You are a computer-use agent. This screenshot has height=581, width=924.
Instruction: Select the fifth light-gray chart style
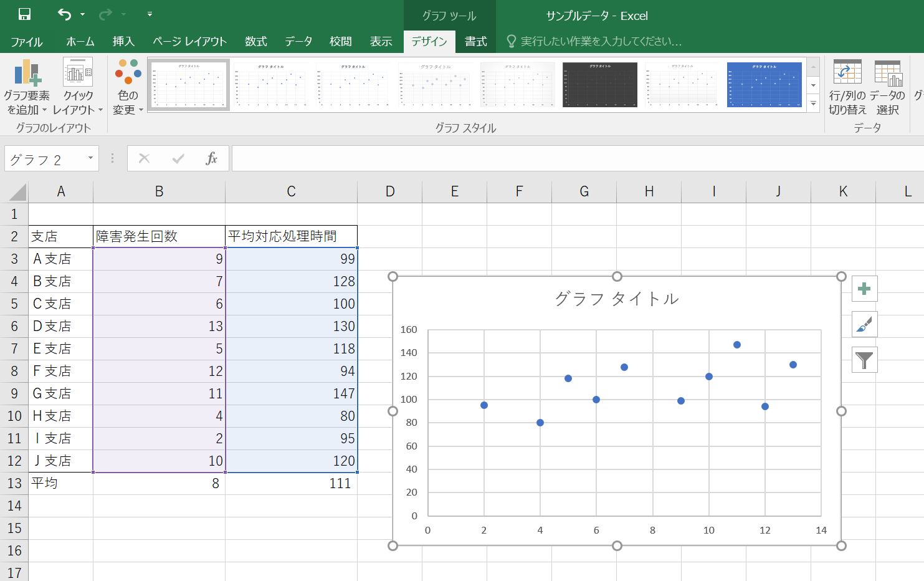coord(518,85)
